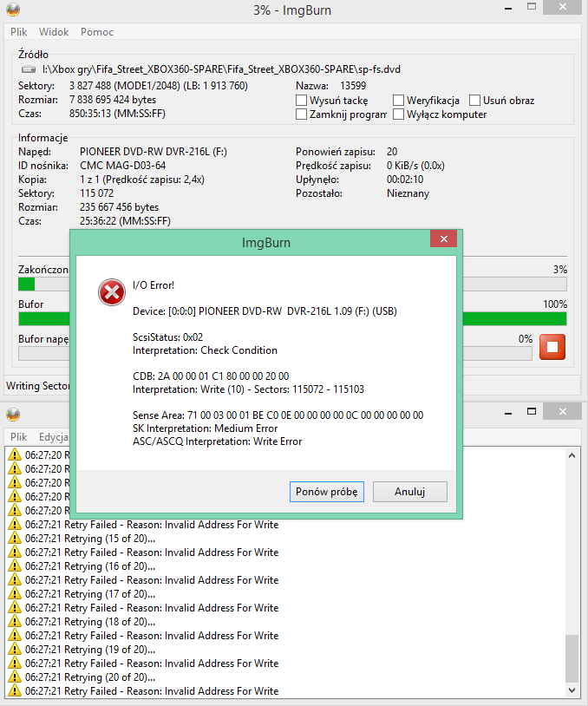Click the Ponów próbę button
Image resolution: width=588 pixels, height=706 pixels.
(x=326, y=492)
